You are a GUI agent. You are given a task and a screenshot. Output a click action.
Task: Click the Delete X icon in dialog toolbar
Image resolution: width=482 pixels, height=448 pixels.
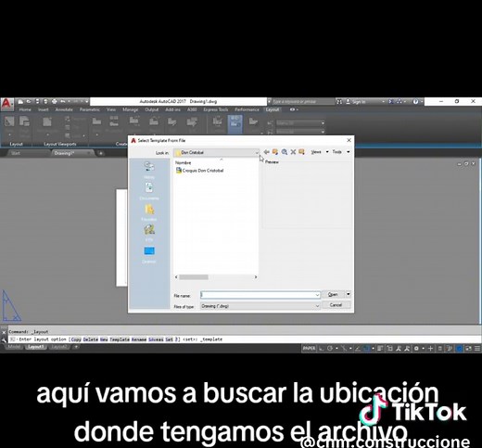[293, 152]
